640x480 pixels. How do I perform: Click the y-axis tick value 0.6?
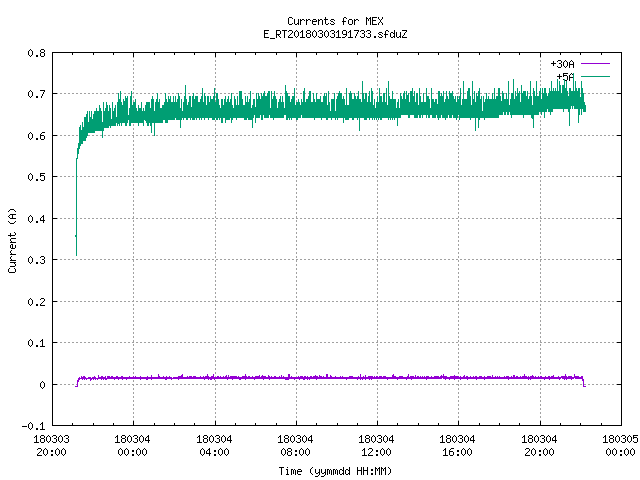point(36,136)
